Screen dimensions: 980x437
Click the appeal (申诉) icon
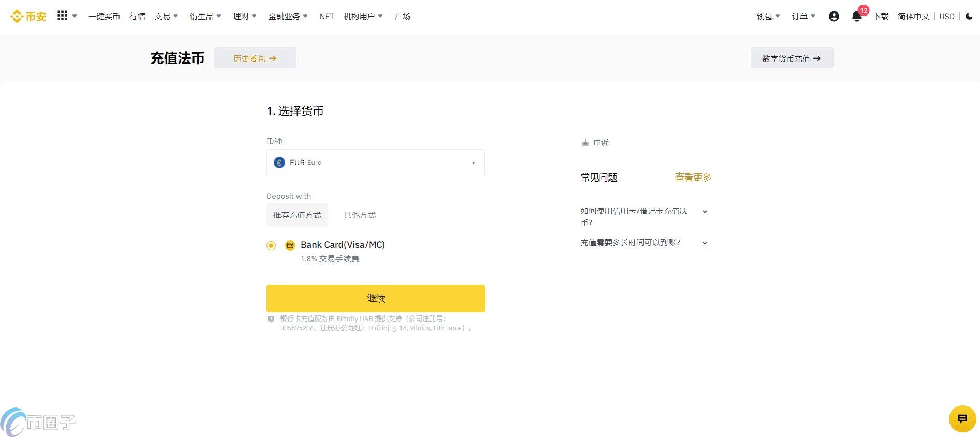(585, 143)
